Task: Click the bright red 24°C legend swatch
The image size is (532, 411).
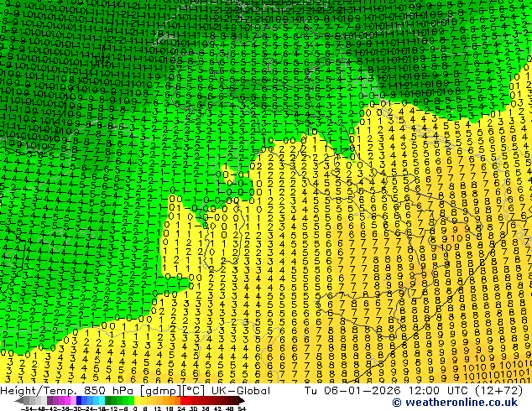Action: (184, 400)
